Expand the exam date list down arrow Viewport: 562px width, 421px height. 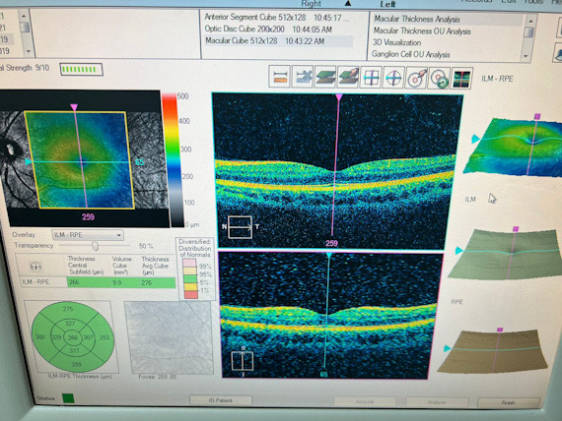[28, 51]
